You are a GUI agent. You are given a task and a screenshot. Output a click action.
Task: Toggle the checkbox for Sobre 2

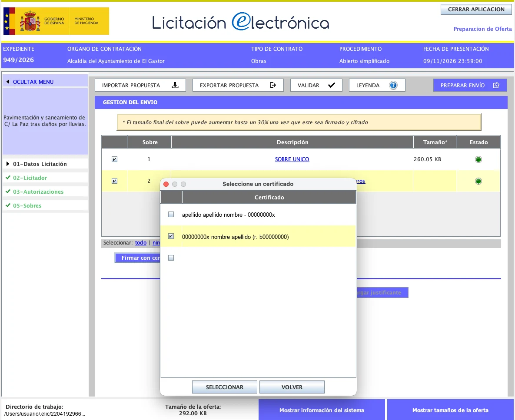[114, 181]
